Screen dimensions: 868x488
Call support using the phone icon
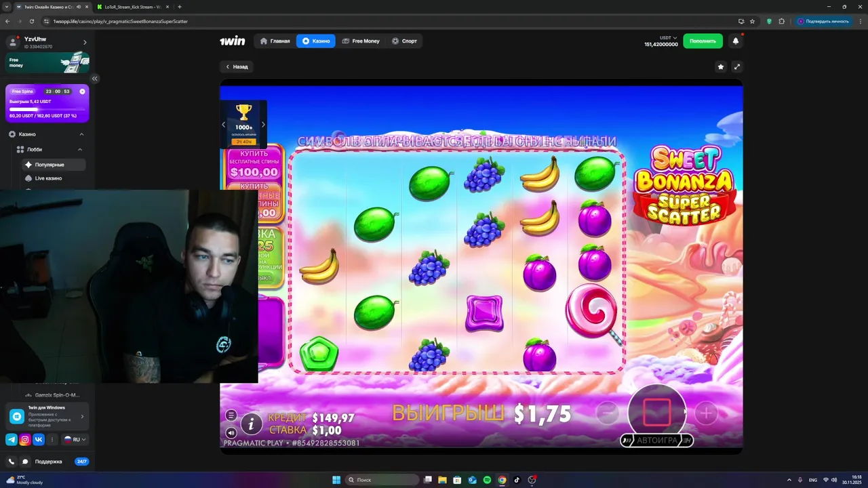12,462
